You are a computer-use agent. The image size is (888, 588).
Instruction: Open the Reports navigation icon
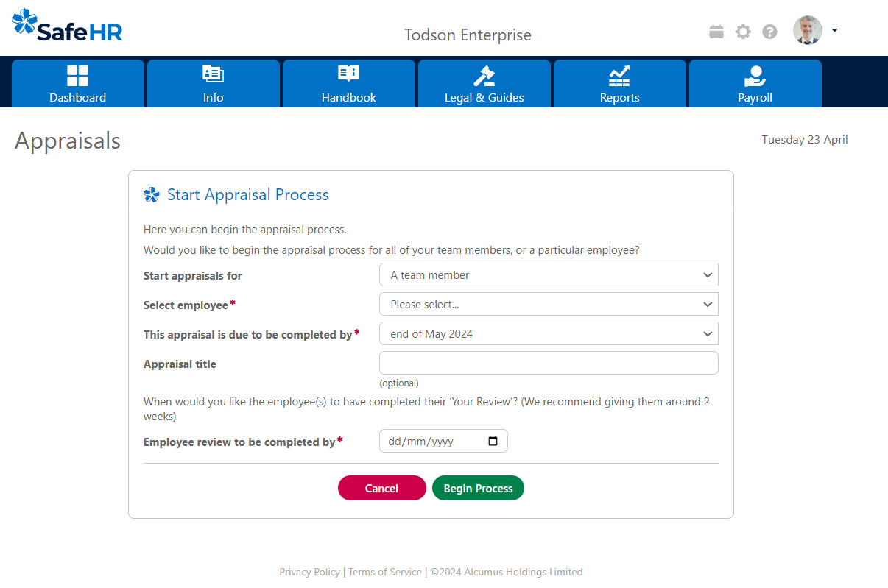pos(619,74)
